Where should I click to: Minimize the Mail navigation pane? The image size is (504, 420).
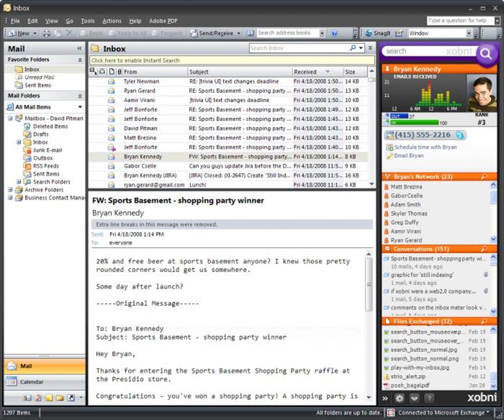[80, 48]
